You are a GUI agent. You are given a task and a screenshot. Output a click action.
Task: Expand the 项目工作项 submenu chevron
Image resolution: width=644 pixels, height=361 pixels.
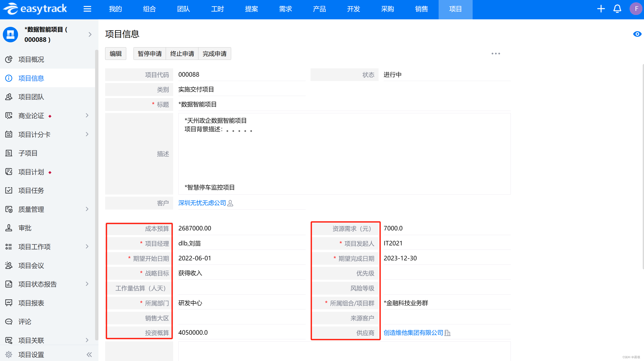(87, 246)
